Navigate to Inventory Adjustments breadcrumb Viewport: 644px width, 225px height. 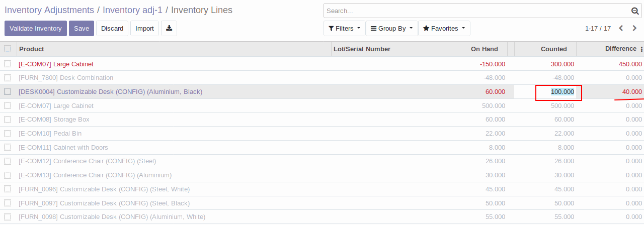(x=49, y=10)
